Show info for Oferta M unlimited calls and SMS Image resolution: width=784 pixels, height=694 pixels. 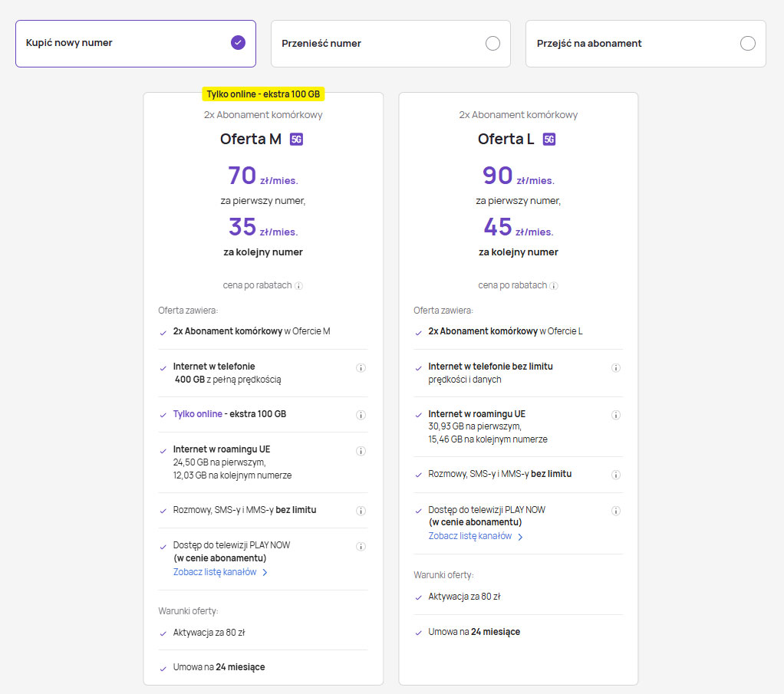pos(361,511)
